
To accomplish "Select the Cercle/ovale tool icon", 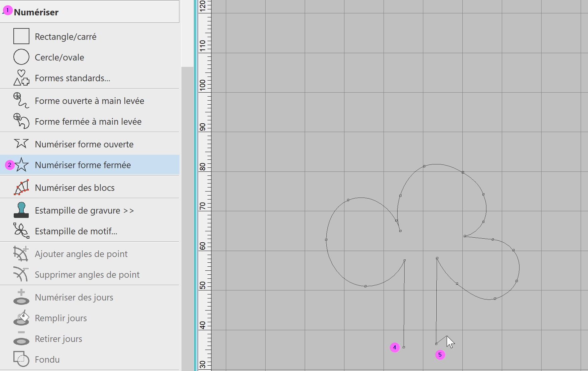I will (21, 57).
